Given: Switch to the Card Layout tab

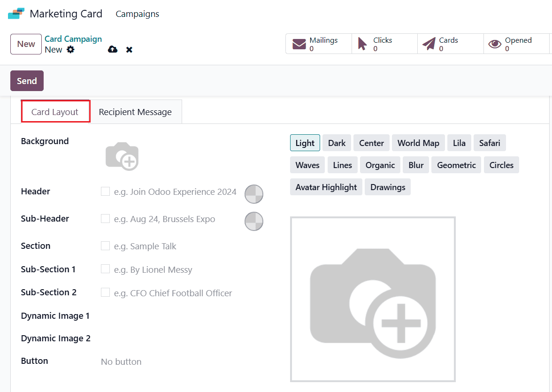Looking at the screenshot, I should coord(54,112).
